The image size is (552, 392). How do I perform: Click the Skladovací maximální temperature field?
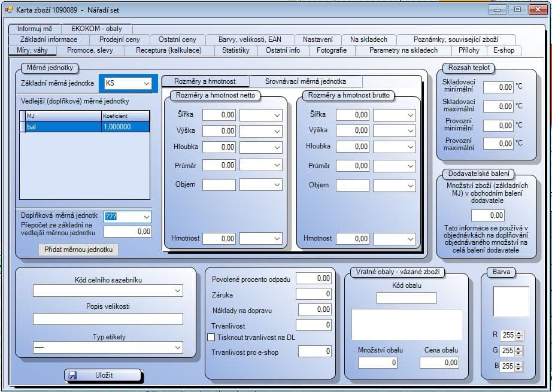click(499, 107)
